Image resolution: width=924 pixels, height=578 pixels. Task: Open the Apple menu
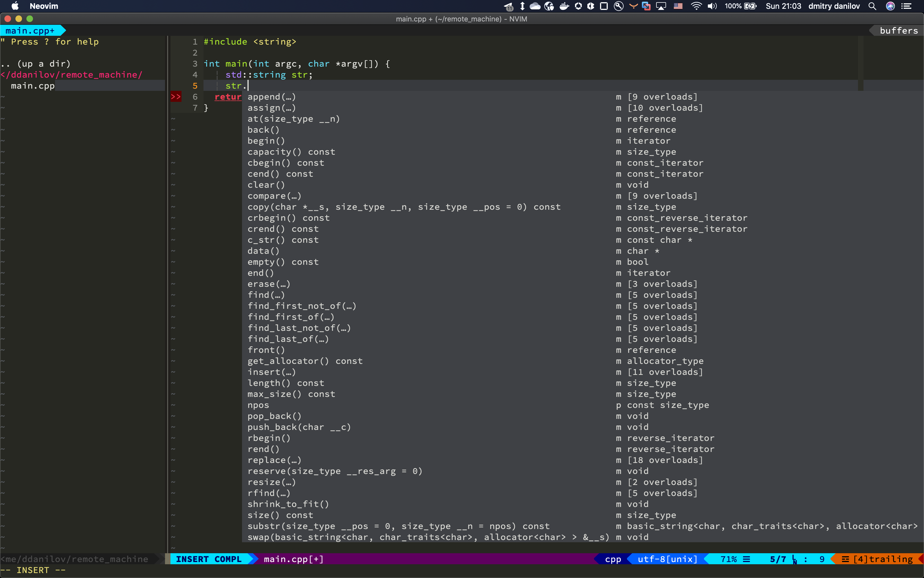[x=15, y=6]
